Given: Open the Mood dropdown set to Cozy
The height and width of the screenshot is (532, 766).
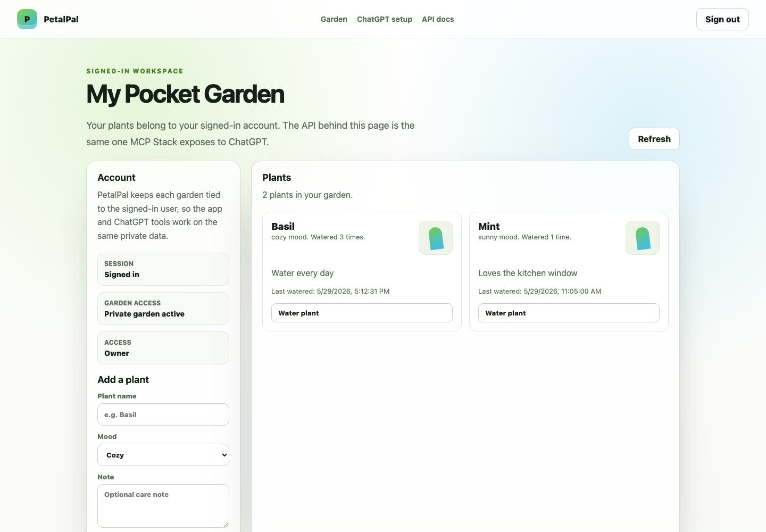Looking at the screenshot, I should point(163,455).
